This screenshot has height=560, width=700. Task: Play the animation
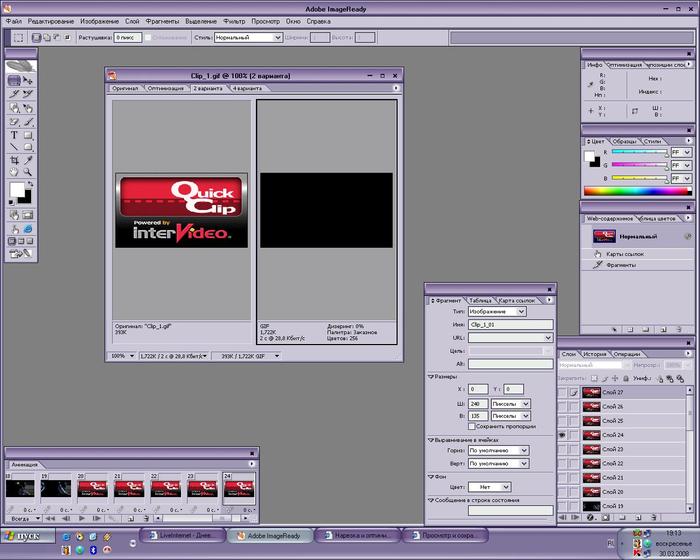pos(82,518)
